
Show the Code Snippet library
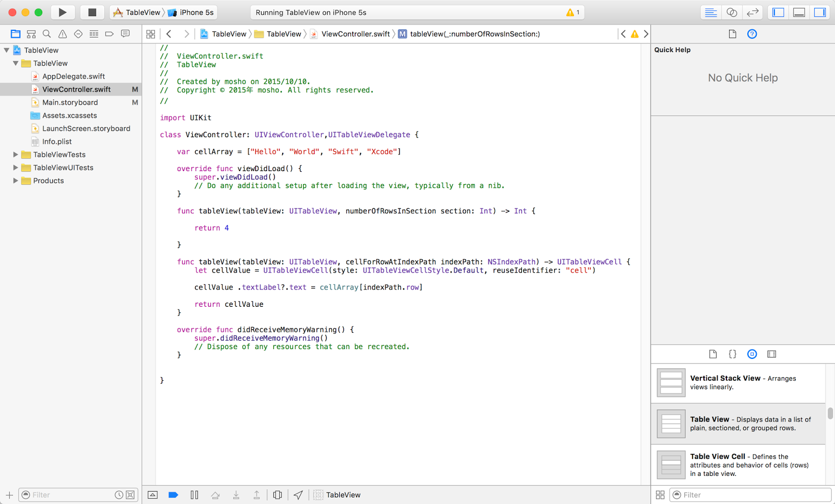click(732, 354)
